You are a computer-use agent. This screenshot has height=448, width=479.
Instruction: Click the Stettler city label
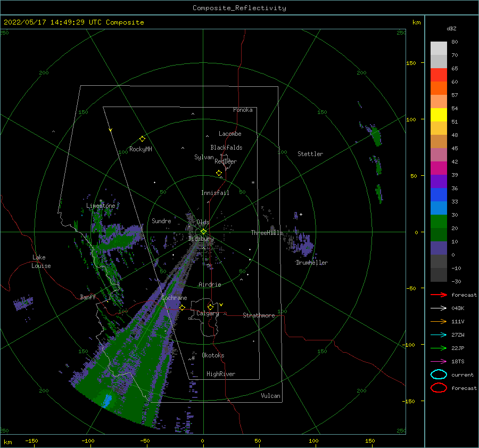click(310, 154)
